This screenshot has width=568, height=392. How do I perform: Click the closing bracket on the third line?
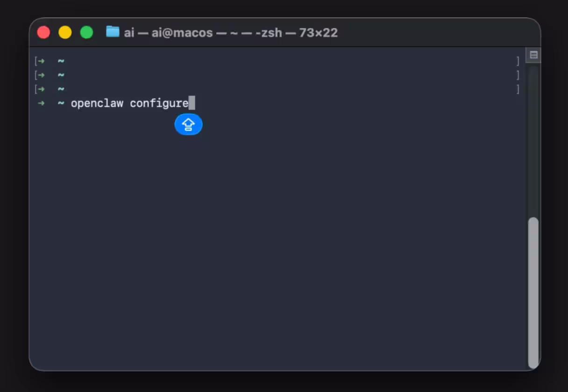click(518, 89)
